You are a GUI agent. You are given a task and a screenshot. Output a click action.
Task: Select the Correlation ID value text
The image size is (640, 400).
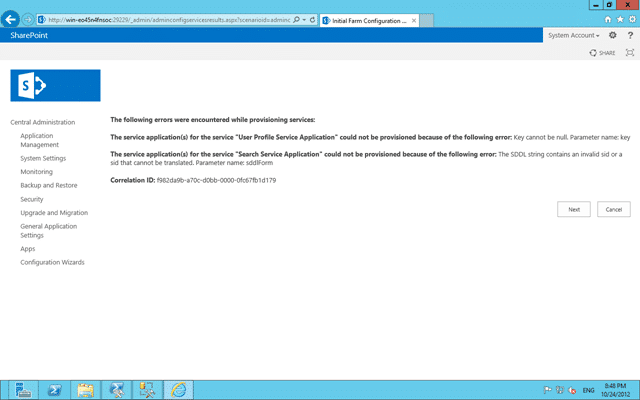(216, 180)
